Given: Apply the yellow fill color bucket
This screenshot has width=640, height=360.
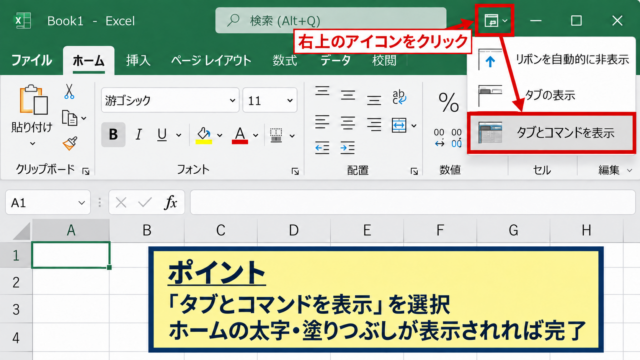Looking at the screenshot, I should [204, 135].
